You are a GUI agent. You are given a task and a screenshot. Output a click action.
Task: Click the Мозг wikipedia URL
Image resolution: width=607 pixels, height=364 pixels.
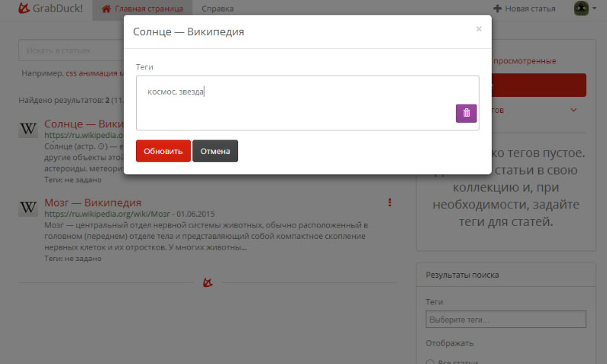click(x=107, y=214)
